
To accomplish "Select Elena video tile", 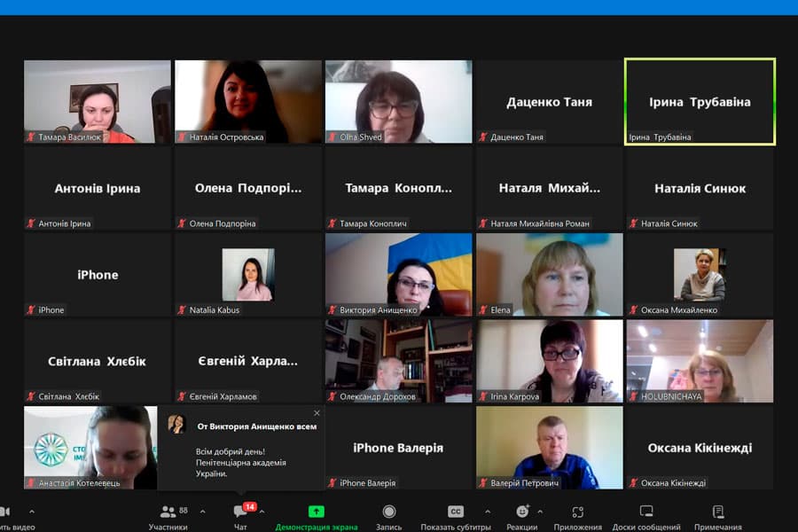I will coord(549,274).
